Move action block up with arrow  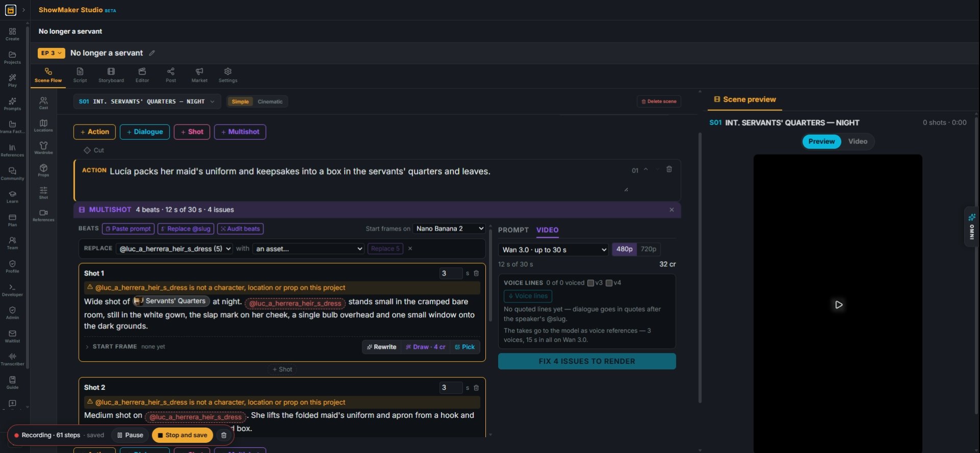(646, 169)
